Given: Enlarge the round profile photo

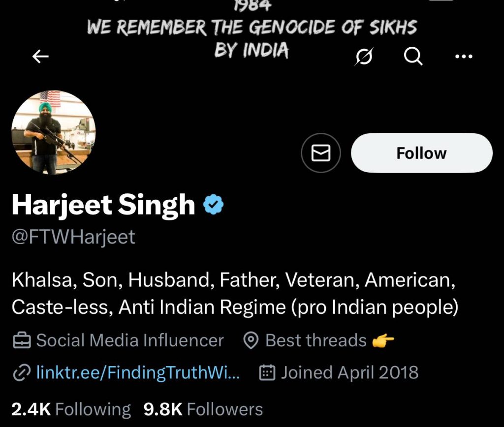Looking at the screenshot, I should click(x=53, y=132).
